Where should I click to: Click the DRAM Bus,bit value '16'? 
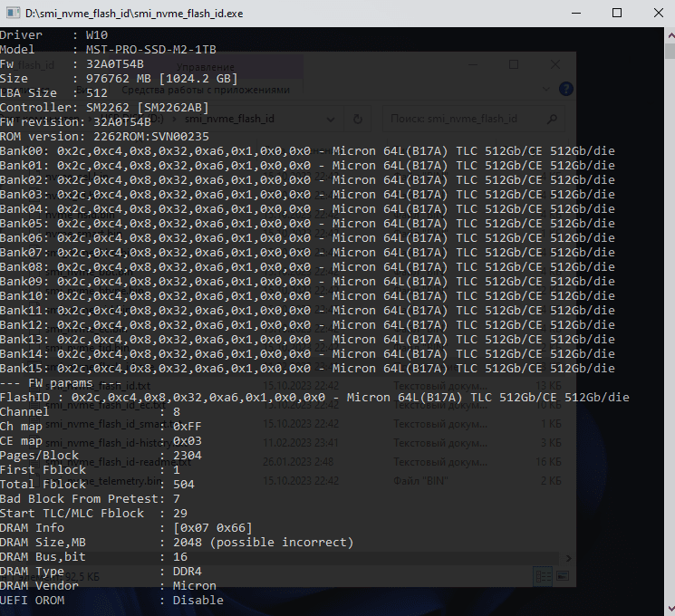click(x=180, y=557)
